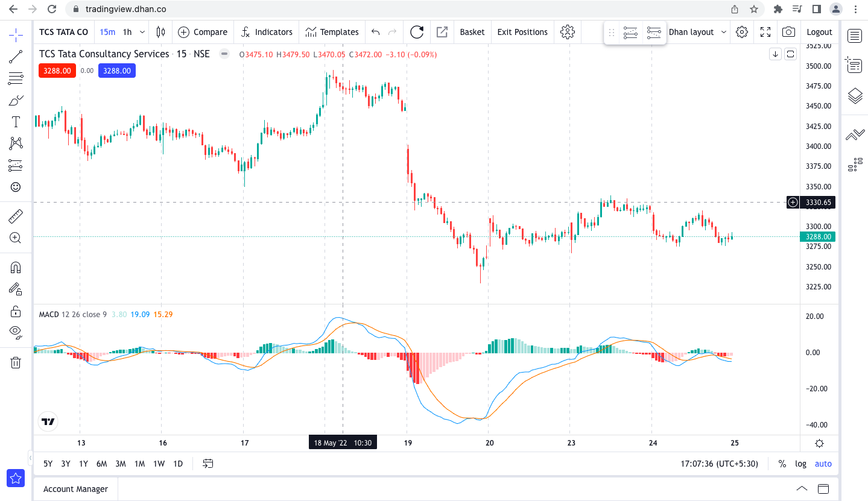Open the XABCD pattern tools
Screen dimensions: 868x501
tap(16, 143)
